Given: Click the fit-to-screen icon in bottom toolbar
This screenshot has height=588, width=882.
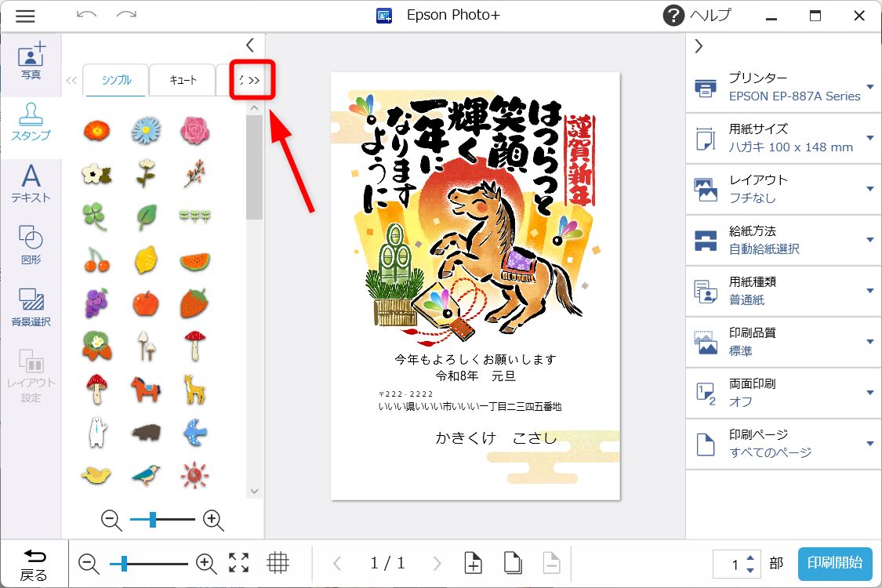Looking at the screenshot, I should pos(239,563).
